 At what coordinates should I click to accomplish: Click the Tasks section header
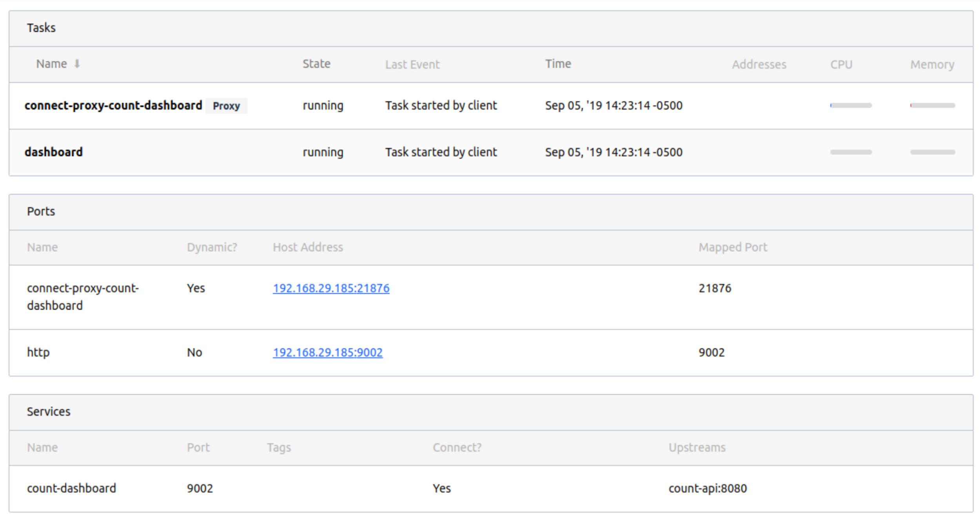(41, 28)
